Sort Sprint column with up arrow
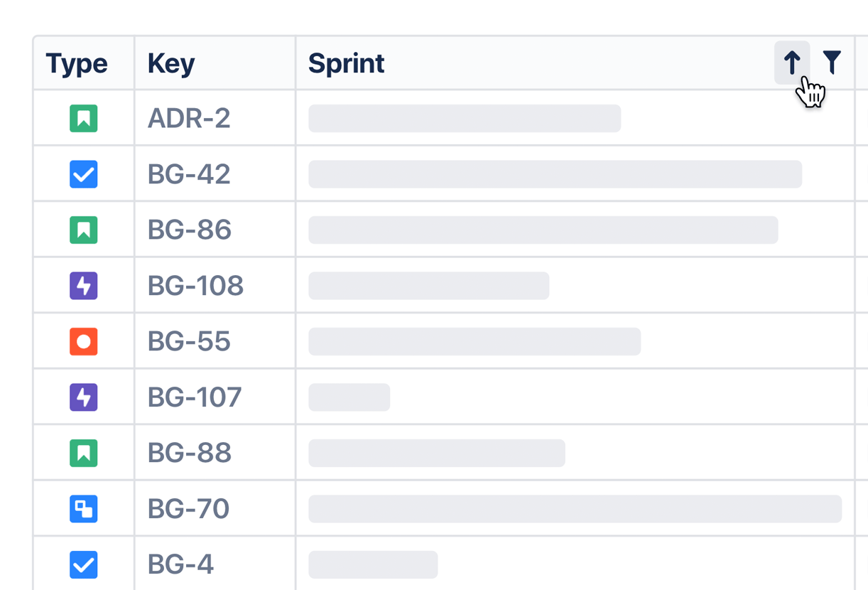 pyautogui.click(x=792, y=63)
